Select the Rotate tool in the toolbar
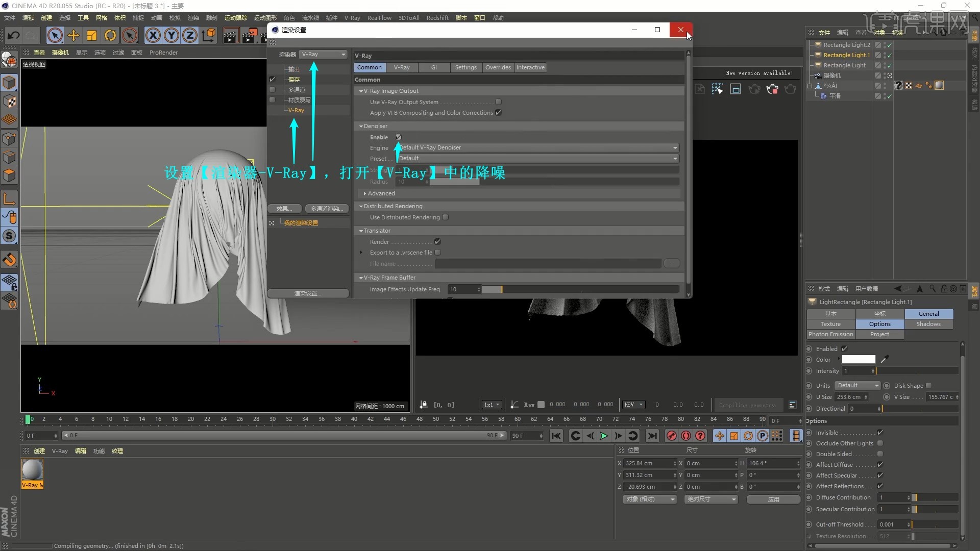 pos(110,35)
